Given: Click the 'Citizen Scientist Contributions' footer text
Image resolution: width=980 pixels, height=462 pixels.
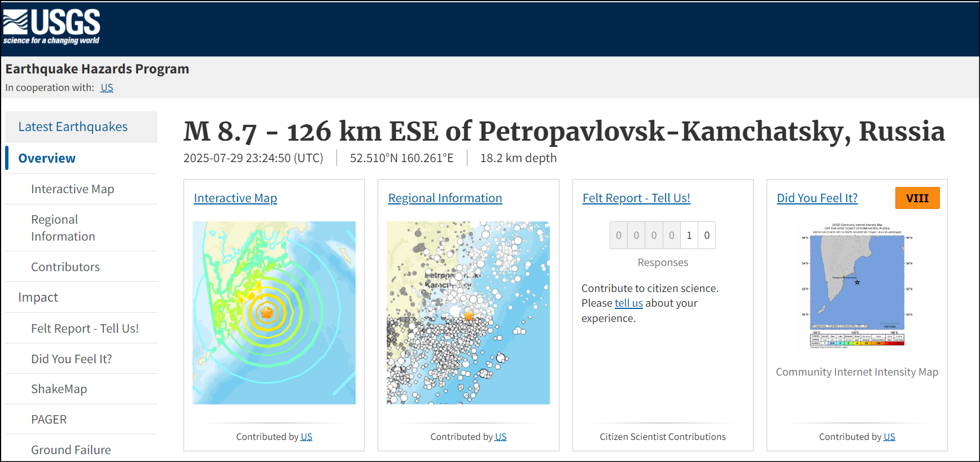Looking at the screenshot, I should pos(663,437).
